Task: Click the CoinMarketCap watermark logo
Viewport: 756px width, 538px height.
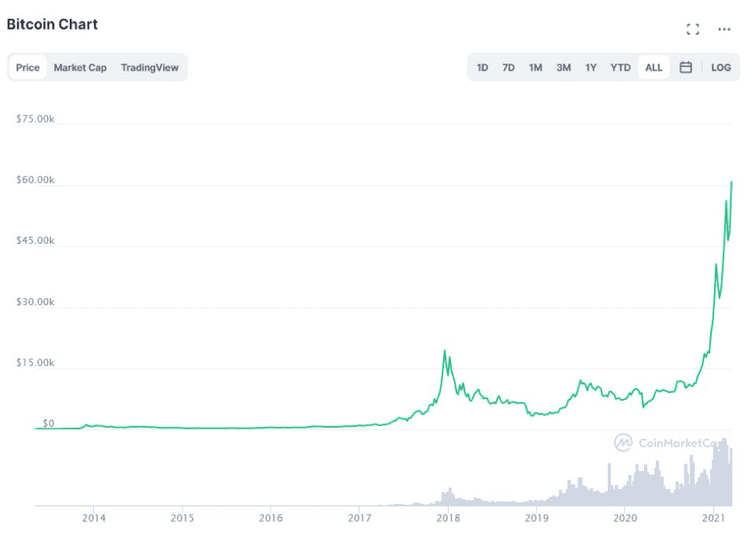Action: point(622,442)
